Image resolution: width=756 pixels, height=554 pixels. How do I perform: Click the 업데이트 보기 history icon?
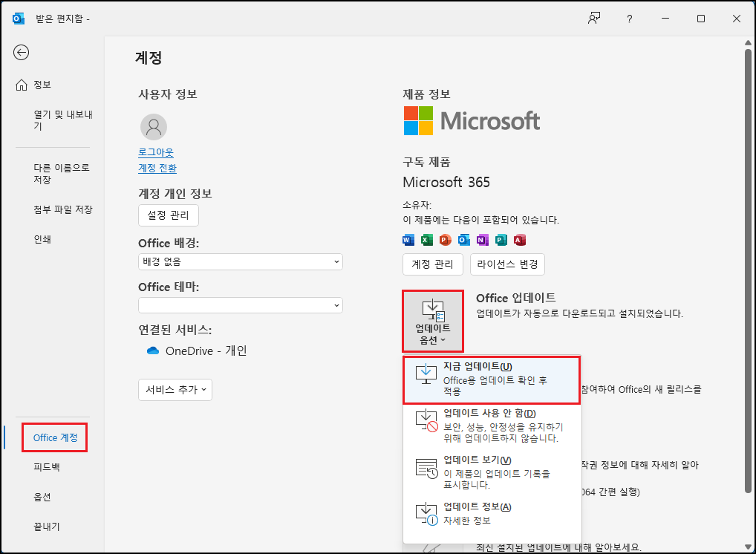coord(427,468)
